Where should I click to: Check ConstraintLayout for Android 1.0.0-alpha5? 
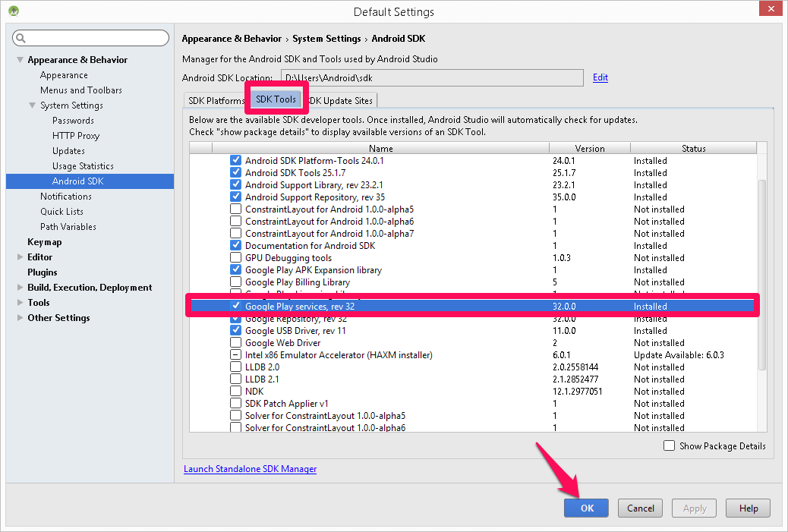235,209
